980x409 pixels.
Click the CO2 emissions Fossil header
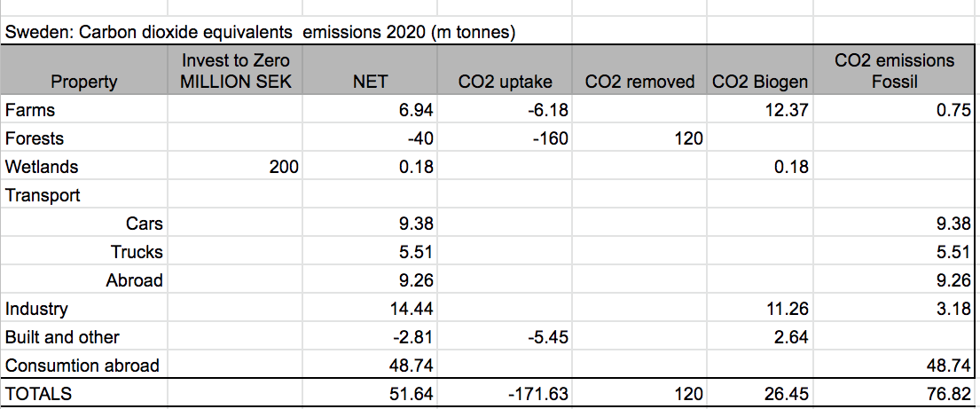tap(895, 71)
